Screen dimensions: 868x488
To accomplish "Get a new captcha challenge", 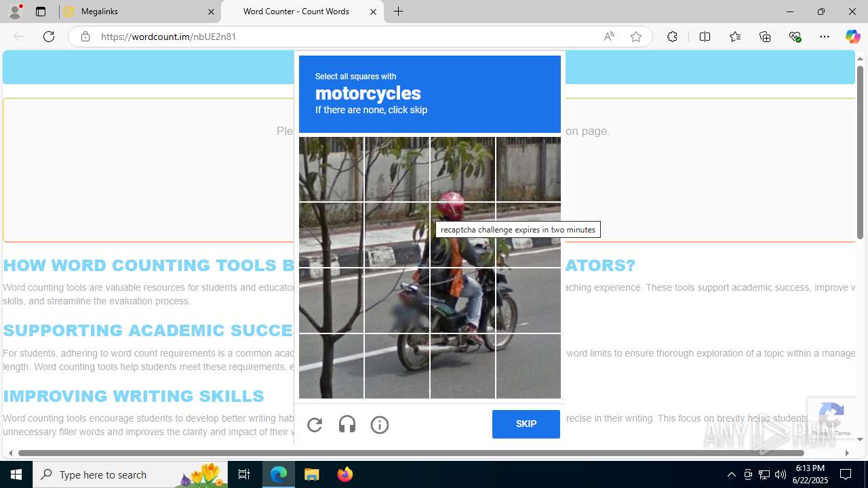I will (315, 425).
